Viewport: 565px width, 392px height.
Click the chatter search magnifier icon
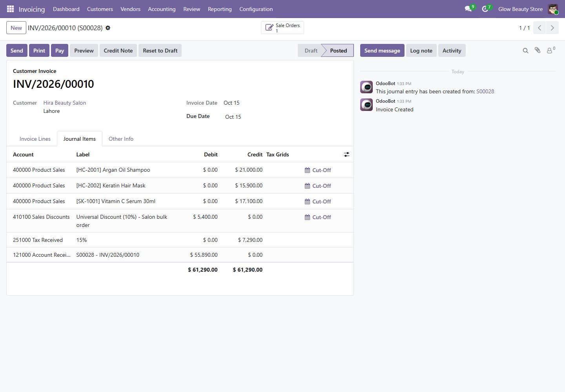[x=525, y=51]
